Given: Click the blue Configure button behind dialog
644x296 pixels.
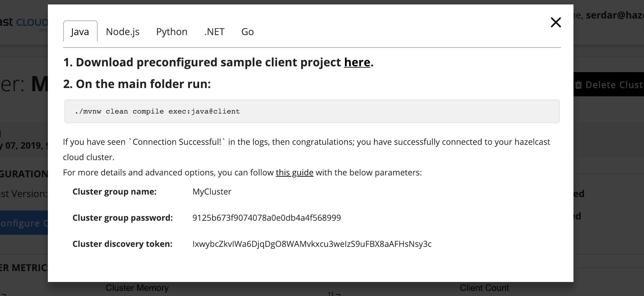Looking at the screenshot, I should tap(24, 223).
